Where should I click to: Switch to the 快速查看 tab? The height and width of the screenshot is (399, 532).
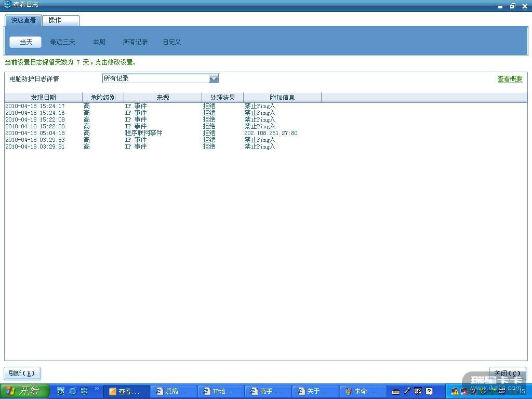tap(23, 20)
